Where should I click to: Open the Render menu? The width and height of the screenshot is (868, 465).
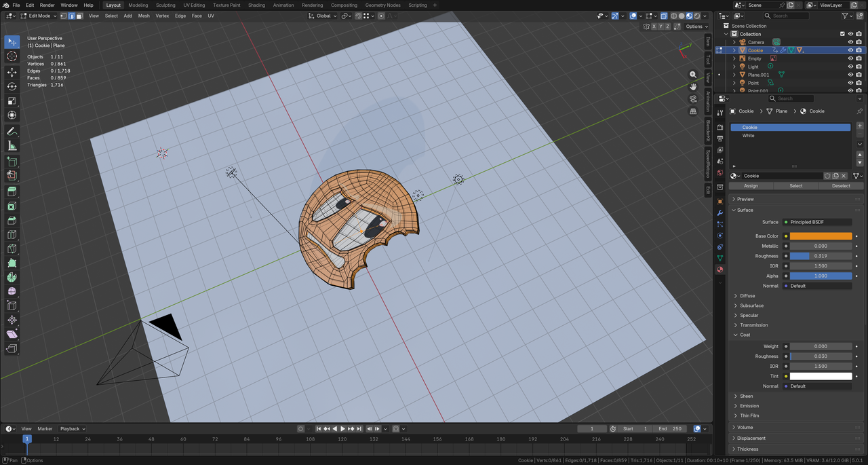pyautogui.click(x=47, y=5)
